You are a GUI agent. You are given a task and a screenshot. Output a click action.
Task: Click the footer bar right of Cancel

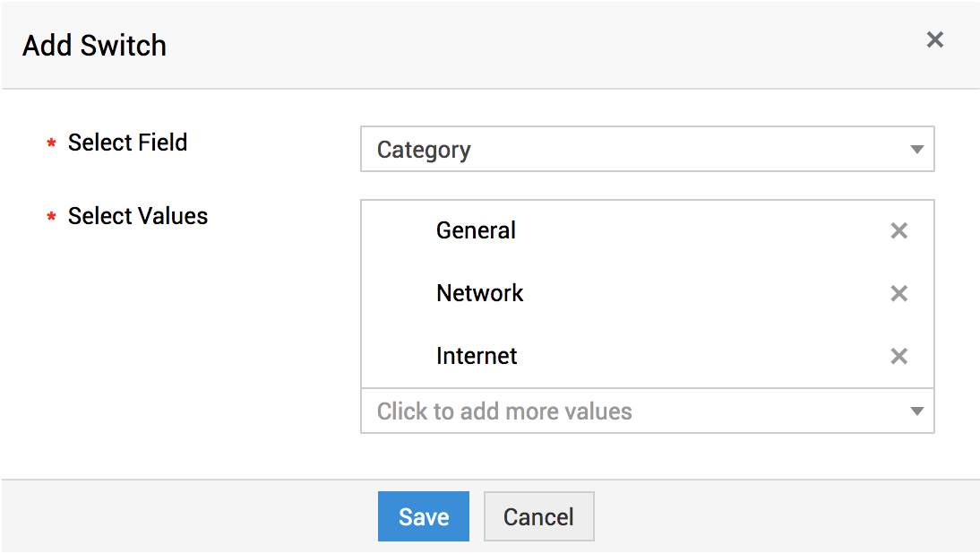pos(779,516)
